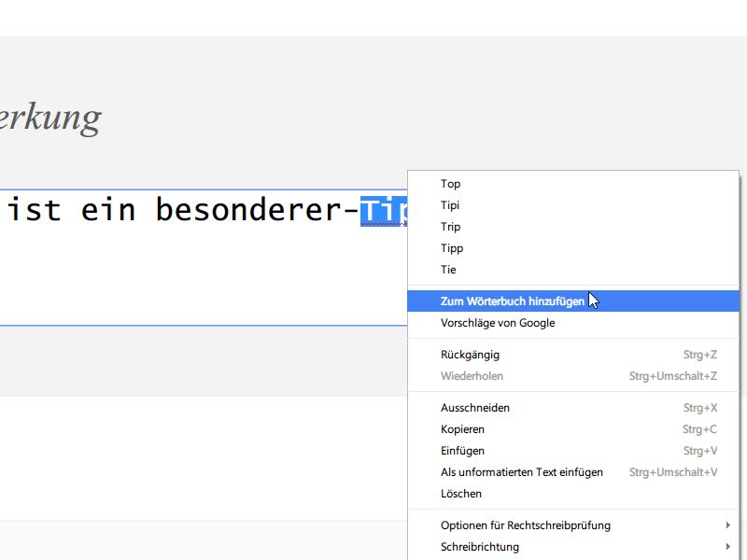Select 'Als unformatierten Text einfügen'
Image resolution: width=747 pixels, height=560 pixels.
pos(573,472)
